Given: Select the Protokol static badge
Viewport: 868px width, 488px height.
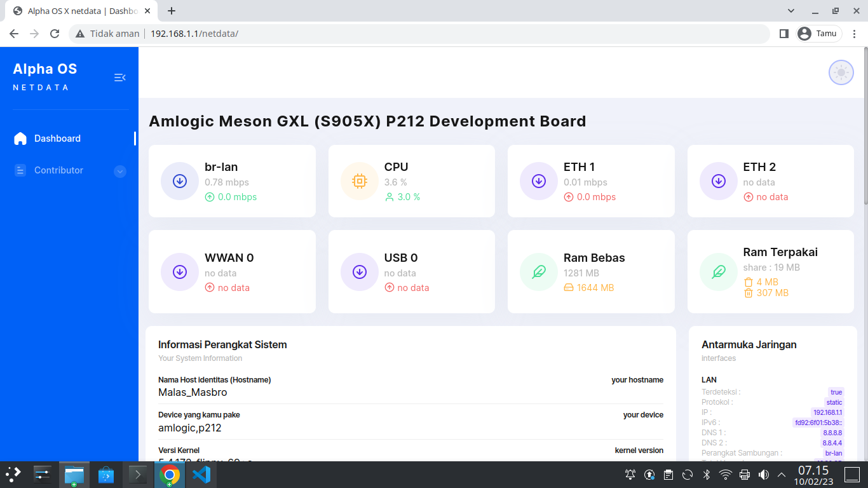Looking at the screenshot, I should point(834,402).
